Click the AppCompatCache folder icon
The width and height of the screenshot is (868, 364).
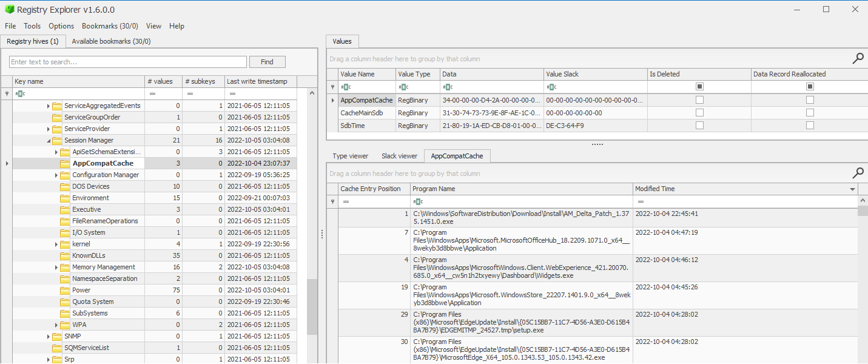[x=64, y=163]
